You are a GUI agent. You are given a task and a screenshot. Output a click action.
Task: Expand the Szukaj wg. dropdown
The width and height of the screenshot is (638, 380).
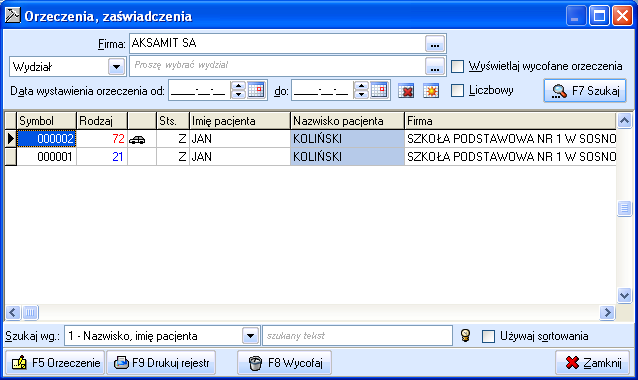[x=251, y=336]
